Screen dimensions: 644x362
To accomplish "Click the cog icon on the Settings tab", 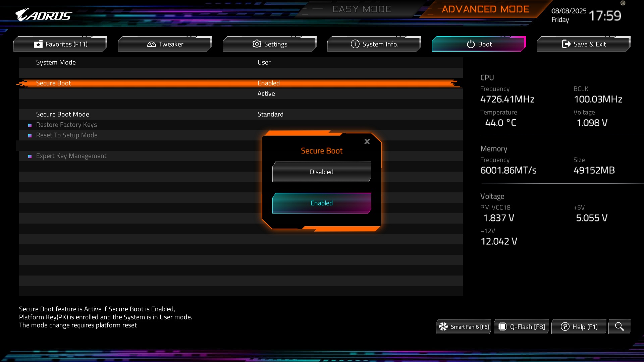I will (257, 44).
